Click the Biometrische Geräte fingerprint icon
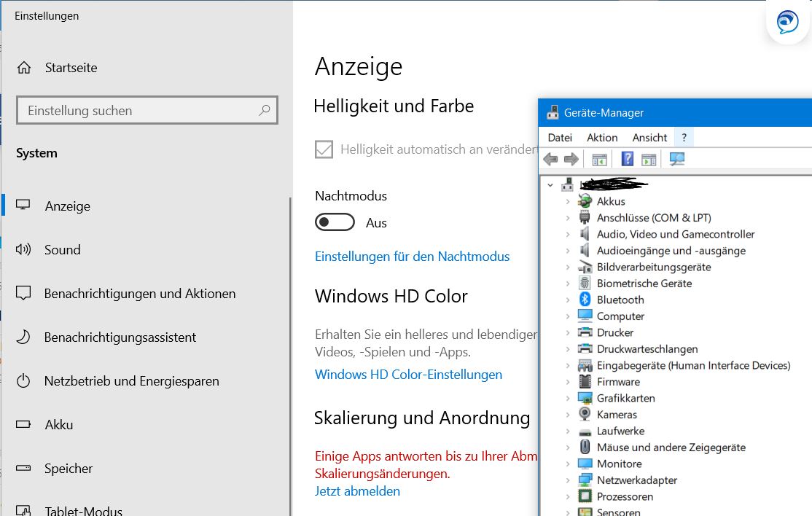Image resolution: width=812 pixels, height=516 pixels. tap(585, 283)
